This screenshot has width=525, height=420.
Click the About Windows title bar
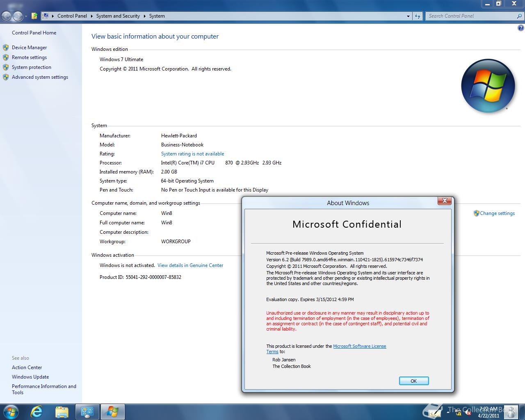(348, 203)
